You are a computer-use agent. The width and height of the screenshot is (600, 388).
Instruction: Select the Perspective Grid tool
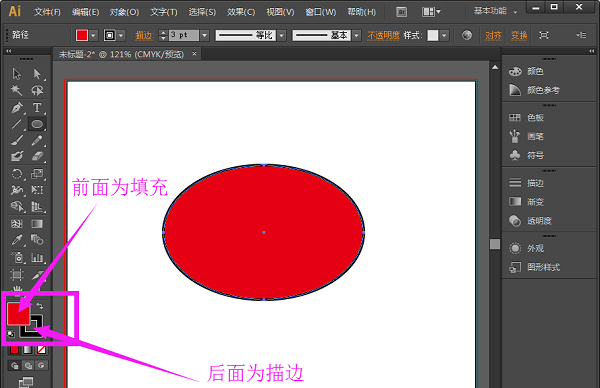[x=37, y=206]
